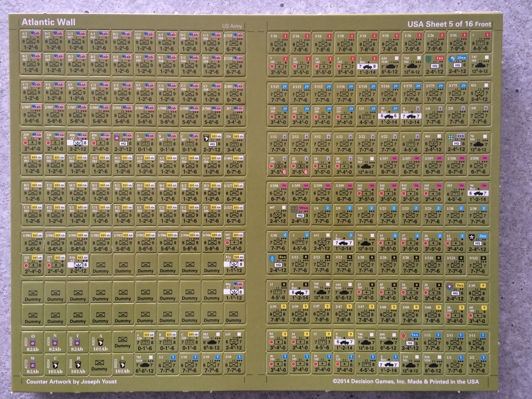Select the 705 M18 tank destroyer counter
This screenshot has height=399, width=532.
pyautogui.click(x=145, y=364)
